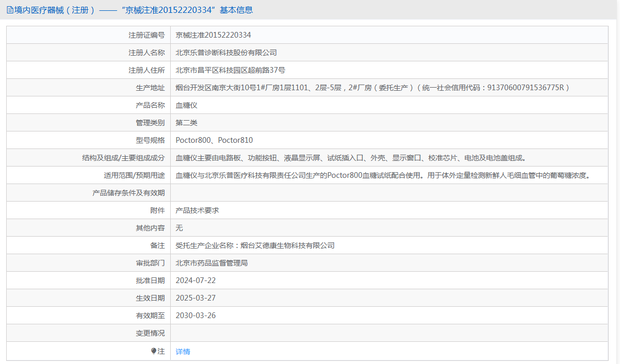Click the production address starting with 烟台开发区

tap(372, 88)
